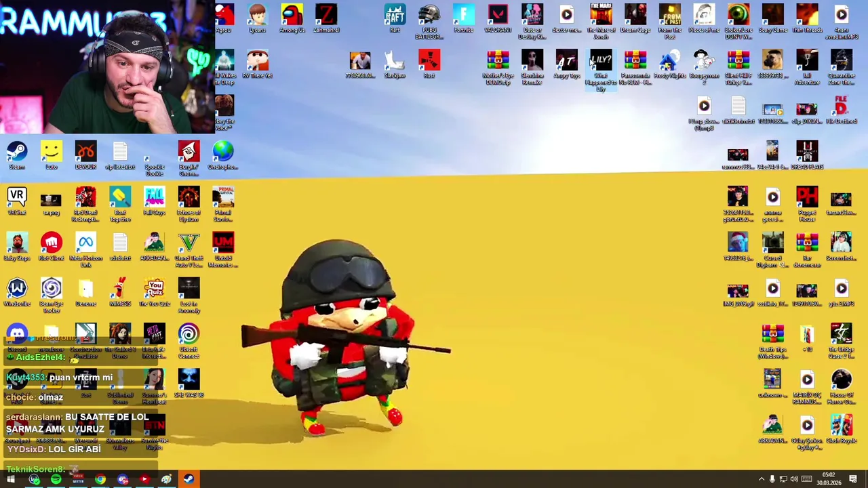Launch Clash Royale from desktop
The width and height of the screenshot is (868, 488).
point(842,428)
